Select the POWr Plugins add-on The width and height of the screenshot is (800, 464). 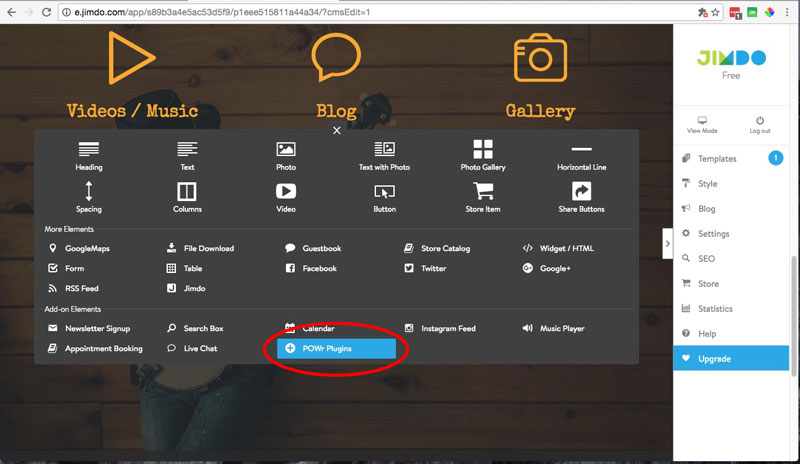336,348
